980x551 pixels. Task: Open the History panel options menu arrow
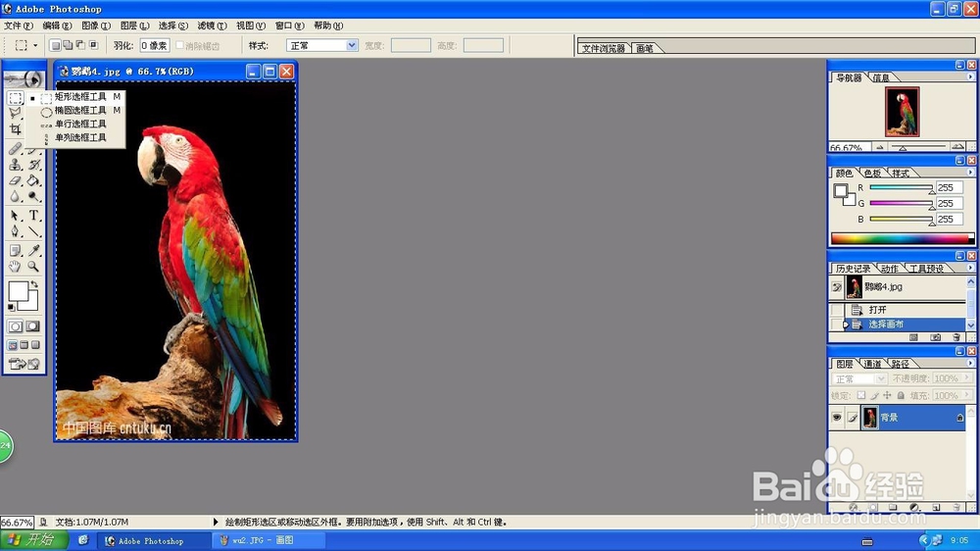tap(970, 268)
